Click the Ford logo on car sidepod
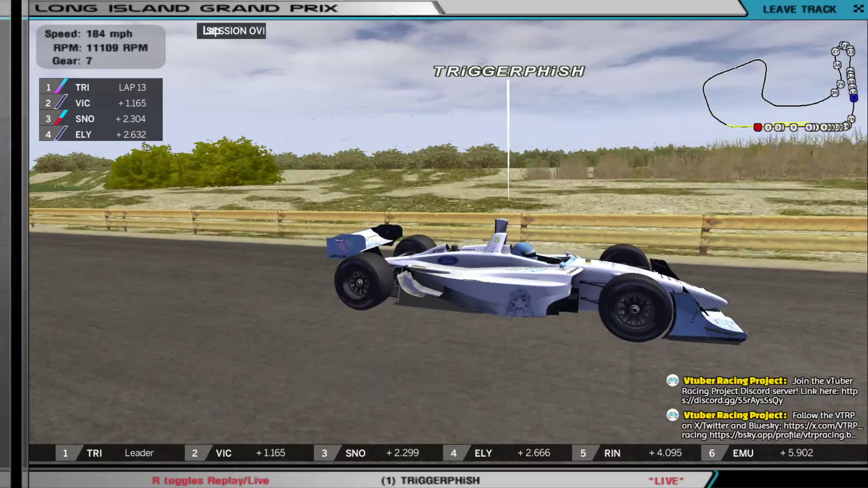868x488 pixels. tap(448, 261)
